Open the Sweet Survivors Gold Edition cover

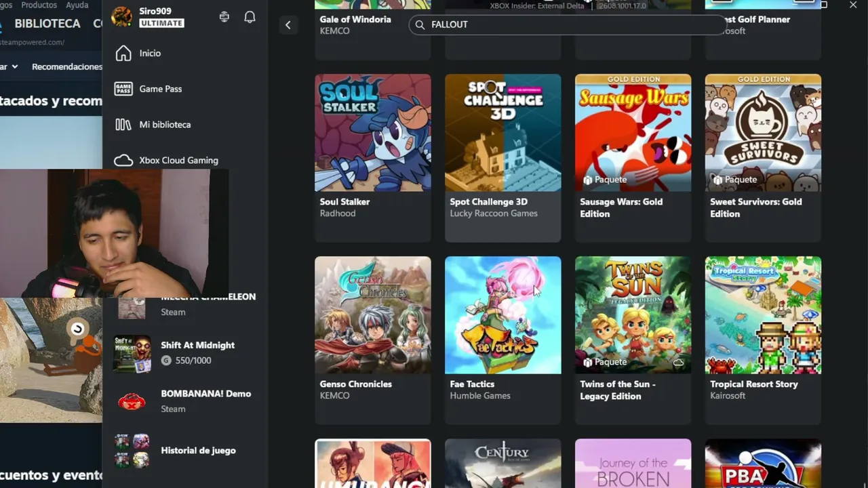[764, 133]
